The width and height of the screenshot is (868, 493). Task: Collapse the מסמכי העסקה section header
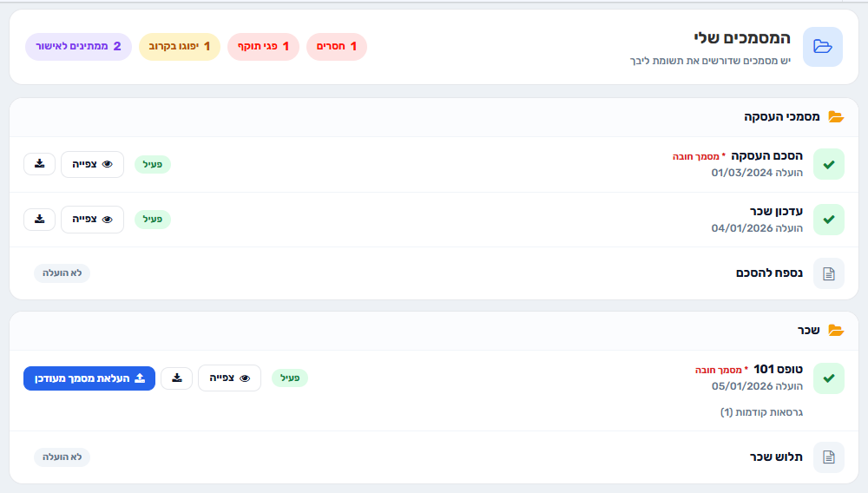tap(434, 117)
